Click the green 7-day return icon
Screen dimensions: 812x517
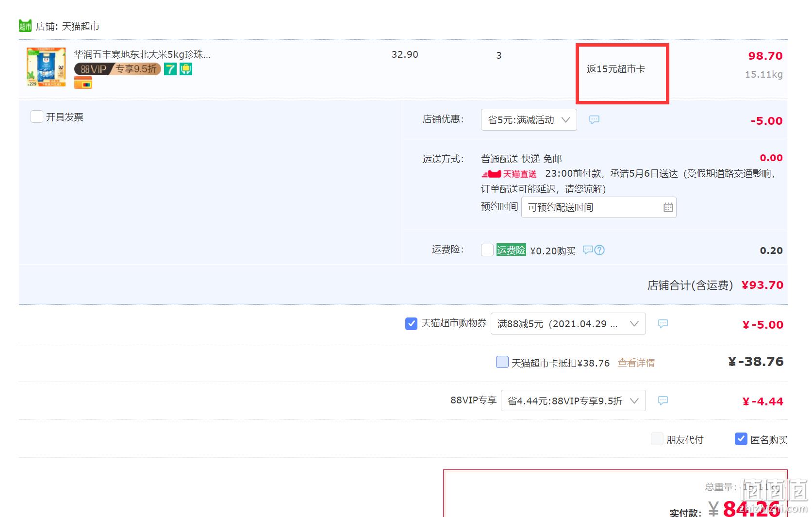[170, 69]
